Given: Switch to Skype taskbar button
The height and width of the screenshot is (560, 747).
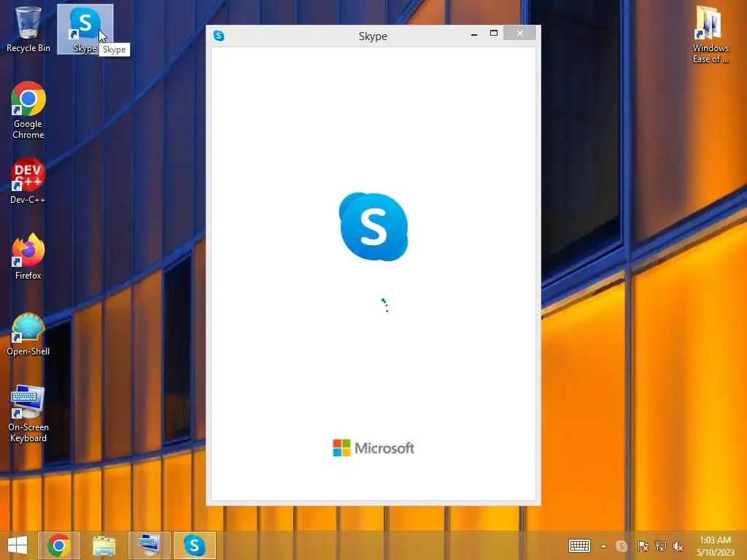Looking at the screenshot, I should tap(194, 545).
